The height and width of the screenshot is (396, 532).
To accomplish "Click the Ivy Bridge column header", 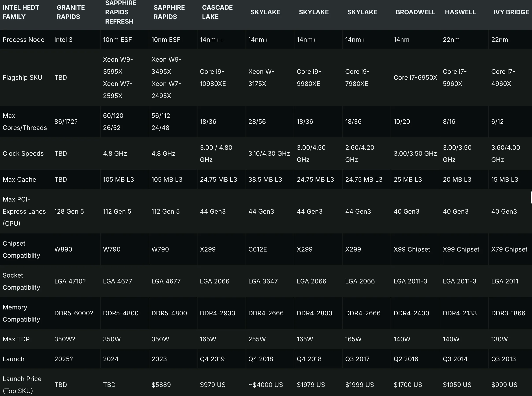I will (x=511, y=12).
